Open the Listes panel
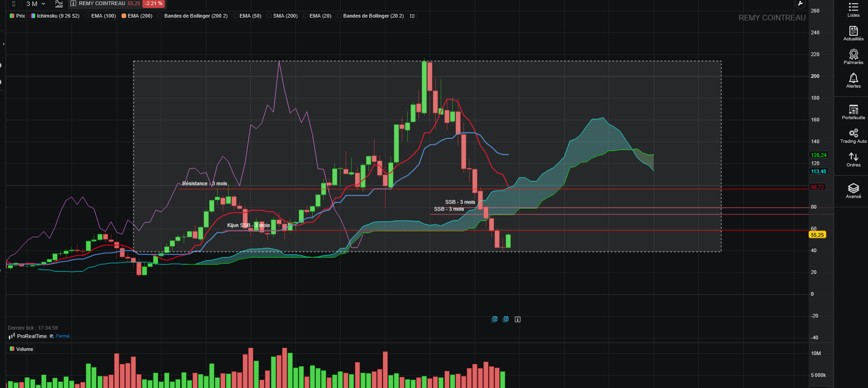 pos(853,10)
